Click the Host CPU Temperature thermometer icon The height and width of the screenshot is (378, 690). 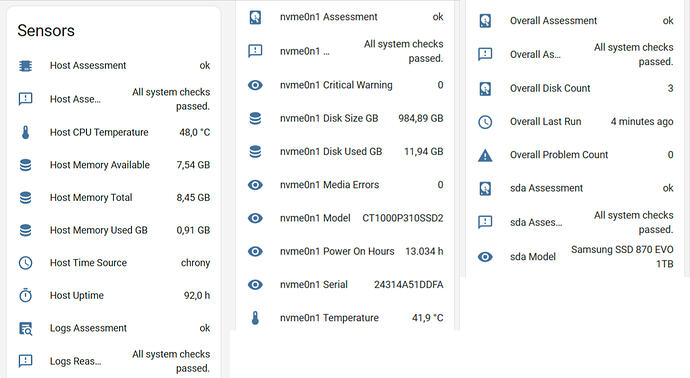[x=26, y=132]
